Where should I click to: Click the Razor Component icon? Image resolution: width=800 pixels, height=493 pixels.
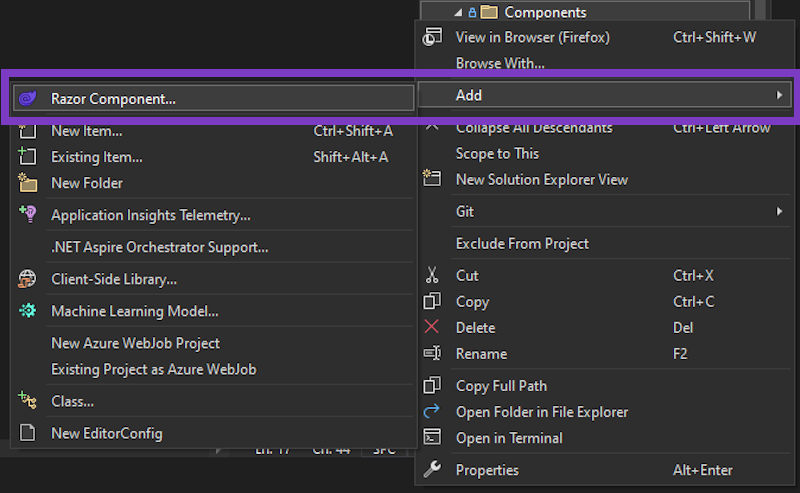point(29,98)
